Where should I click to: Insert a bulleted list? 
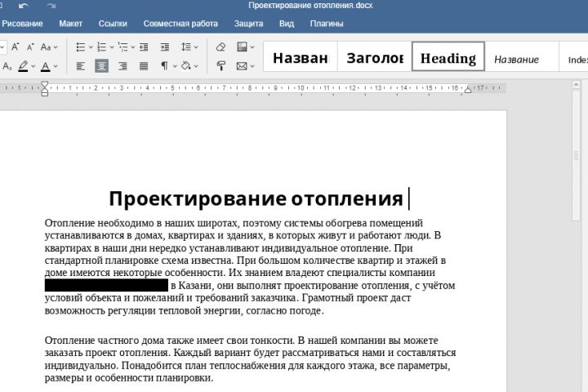click(80, 47)
